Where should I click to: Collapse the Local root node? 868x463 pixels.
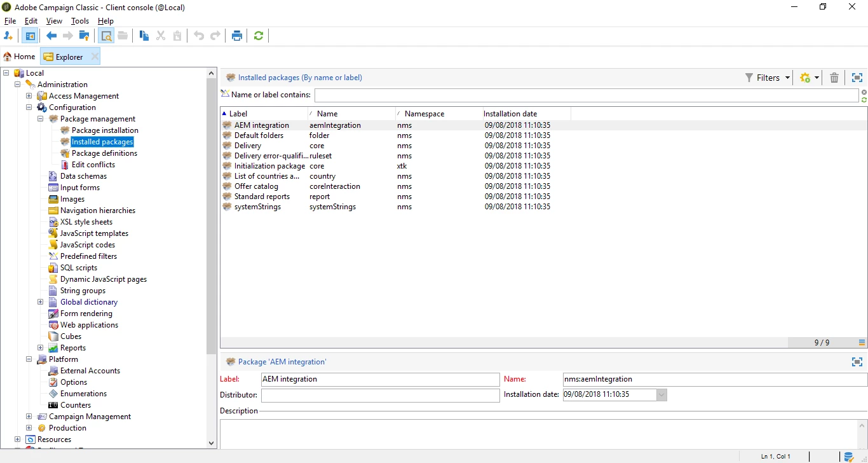(6, 73)
